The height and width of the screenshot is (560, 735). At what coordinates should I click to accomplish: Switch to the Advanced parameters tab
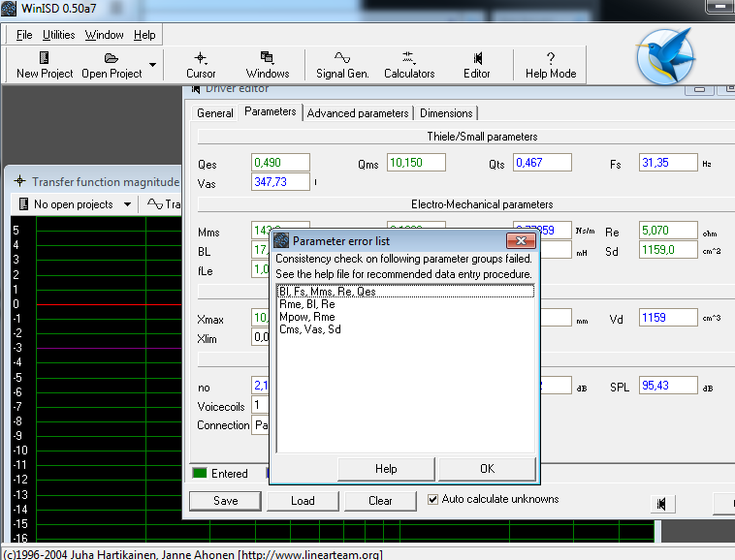(x=358, y=113)
